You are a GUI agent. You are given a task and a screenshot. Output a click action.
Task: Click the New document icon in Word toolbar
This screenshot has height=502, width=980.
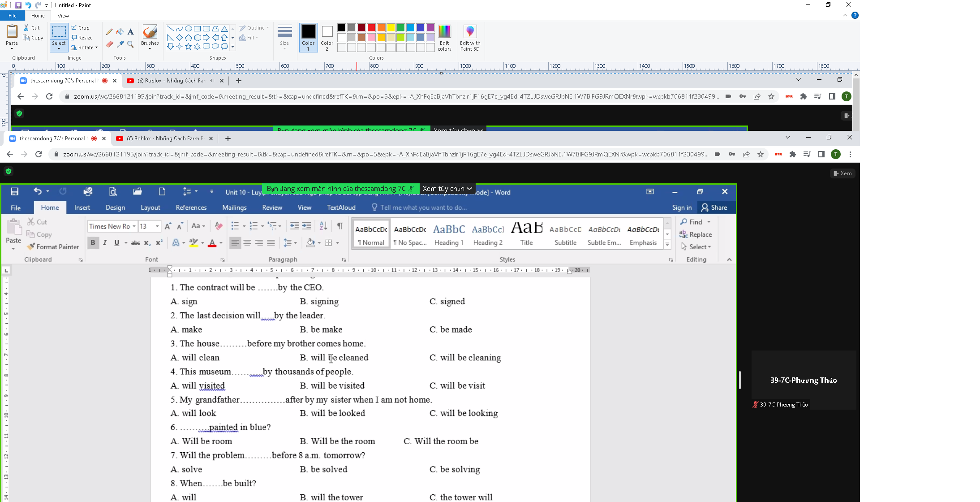click(x=162, y=191)
